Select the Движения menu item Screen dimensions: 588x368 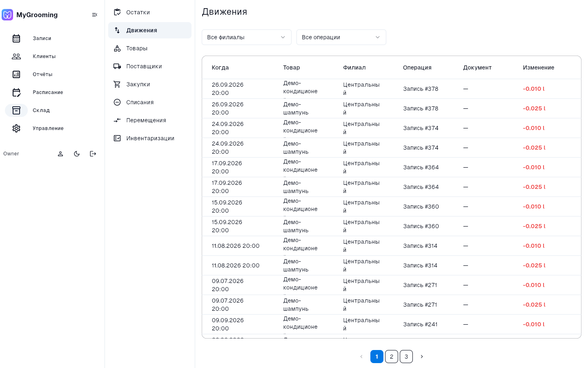point(150,30)
